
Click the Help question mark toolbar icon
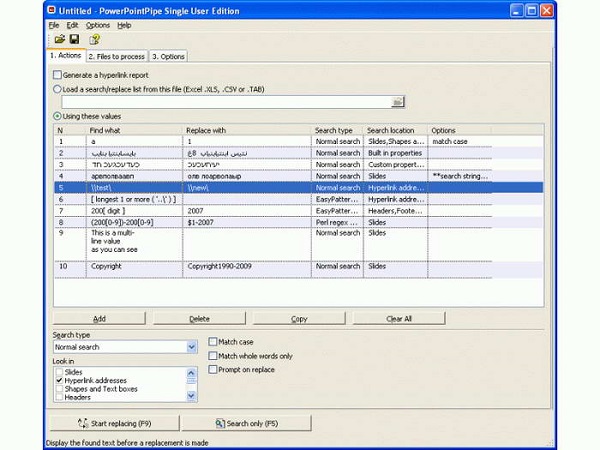point(95,39)
